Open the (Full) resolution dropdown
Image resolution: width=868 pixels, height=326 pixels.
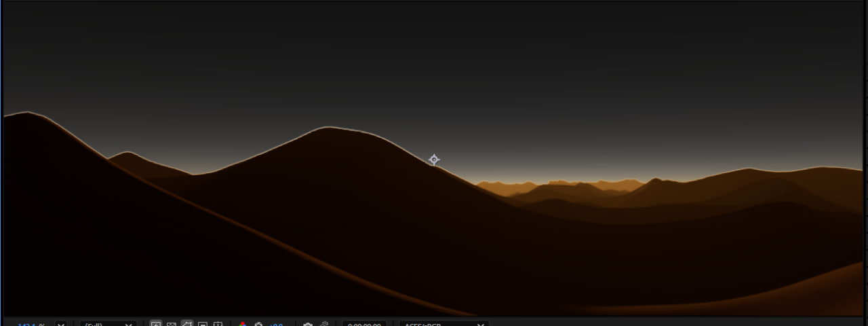pyautogui.click(x=108, y=324)
